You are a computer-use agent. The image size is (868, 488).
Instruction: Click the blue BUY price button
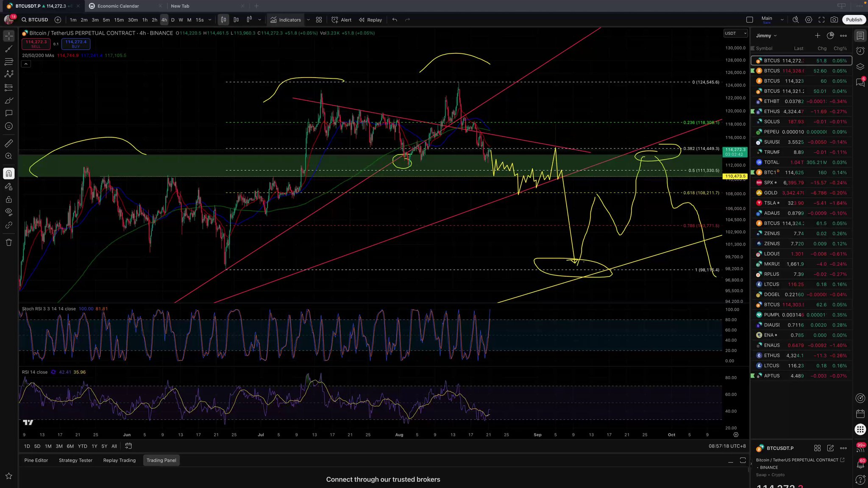(x=76, y=44)
